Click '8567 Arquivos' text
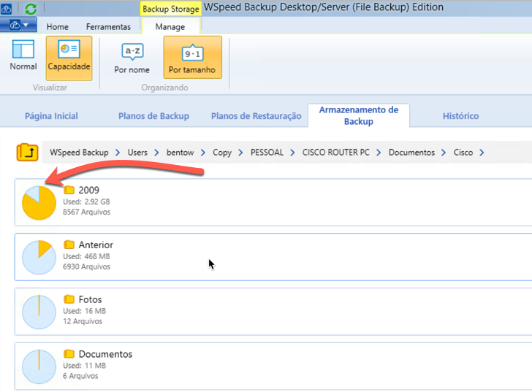 pos(86,212)
